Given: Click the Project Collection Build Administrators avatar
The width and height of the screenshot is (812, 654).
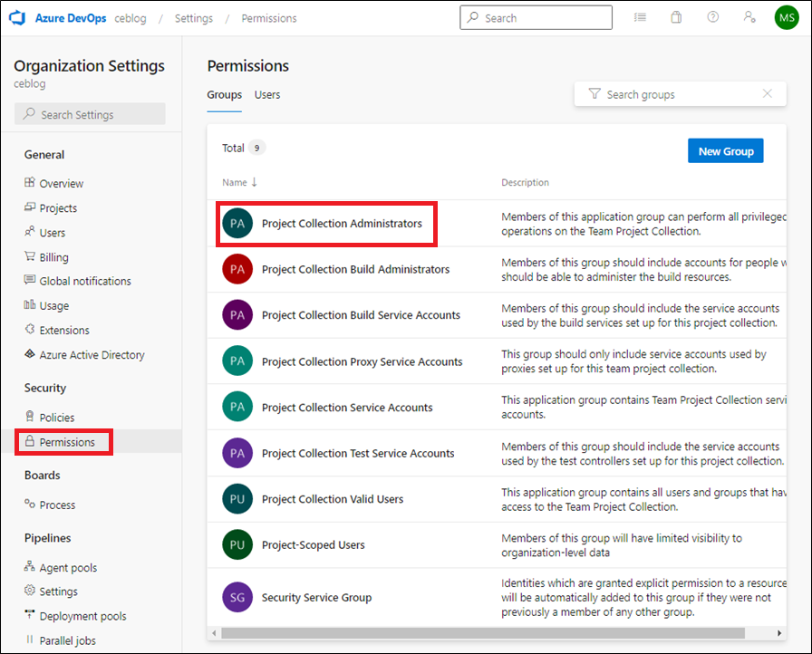Looking at the screenshot, I should 237,269.
